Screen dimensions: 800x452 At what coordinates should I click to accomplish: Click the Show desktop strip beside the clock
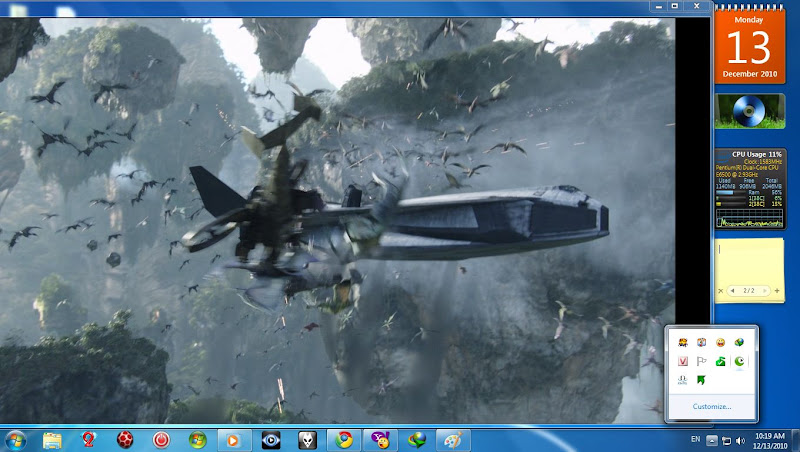pyautogui.click(x=796, y=440)
